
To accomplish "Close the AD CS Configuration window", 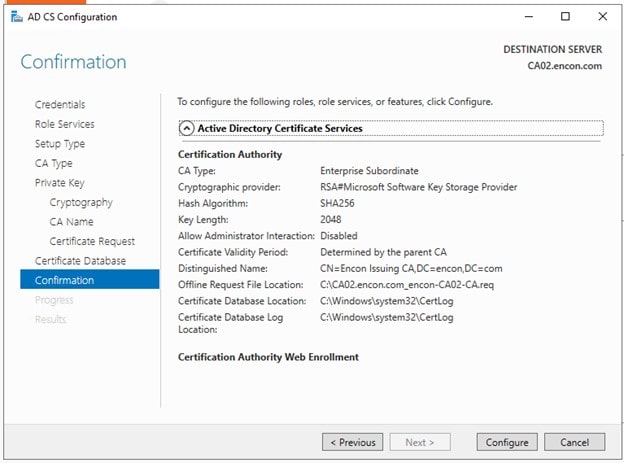I will click(602, 17).
